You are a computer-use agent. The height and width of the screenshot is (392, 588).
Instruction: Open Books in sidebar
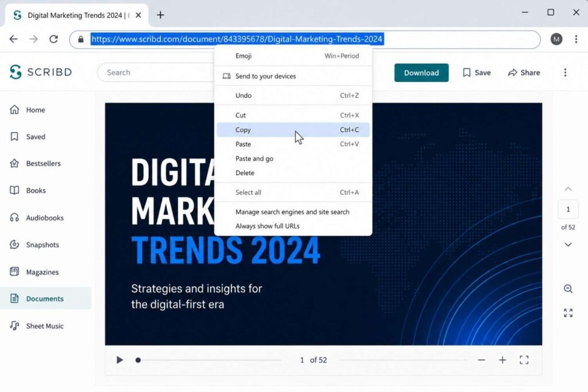coord(46,191)
